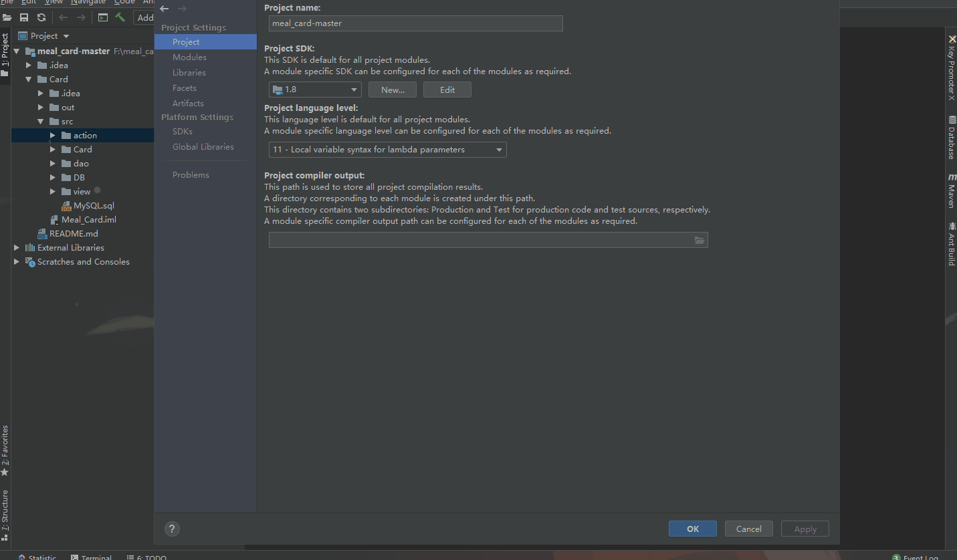
Task: Open the Event Log
Action: click(916, 557)
